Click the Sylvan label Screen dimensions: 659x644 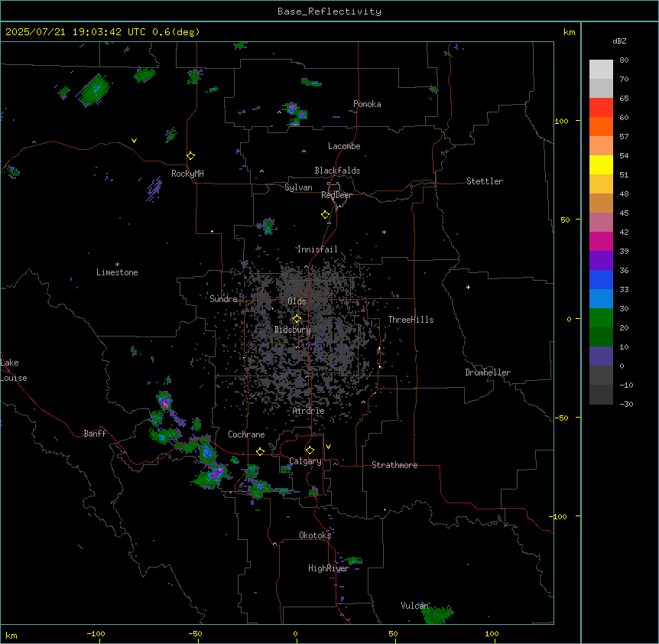coord(298,187)
